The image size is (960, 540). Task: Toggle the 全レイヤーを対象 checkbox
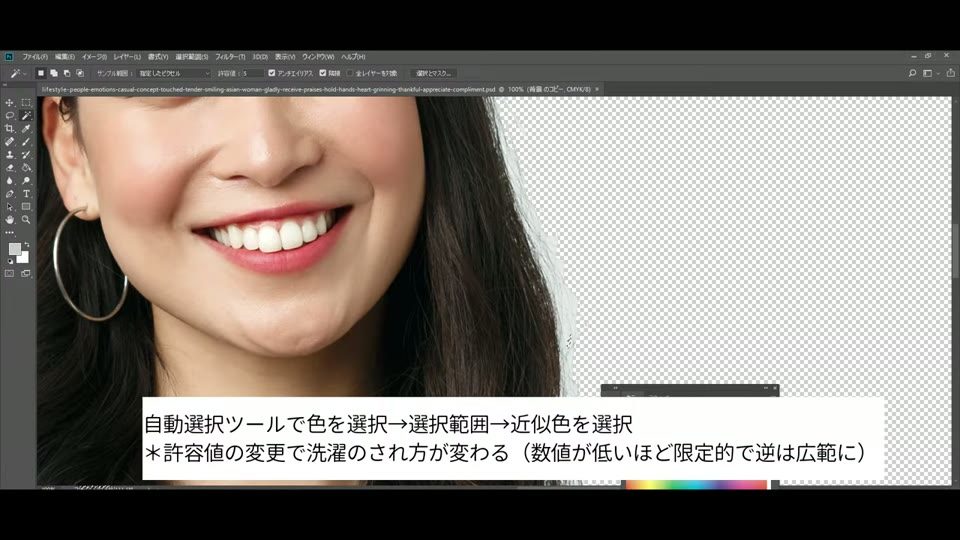pyautogui.click(x=350, y=73)
